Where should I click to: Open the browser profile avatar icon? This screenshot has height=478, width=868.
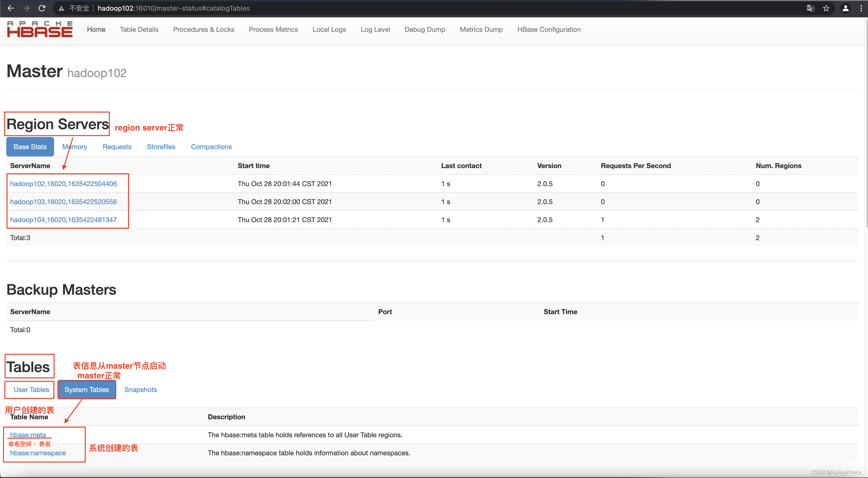click(846, 8)
